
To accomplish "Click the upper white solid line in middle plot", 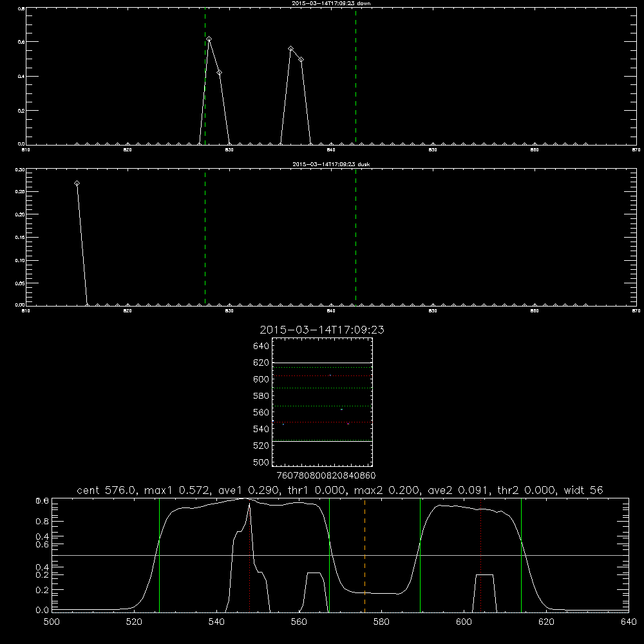I will pos(322,363).
